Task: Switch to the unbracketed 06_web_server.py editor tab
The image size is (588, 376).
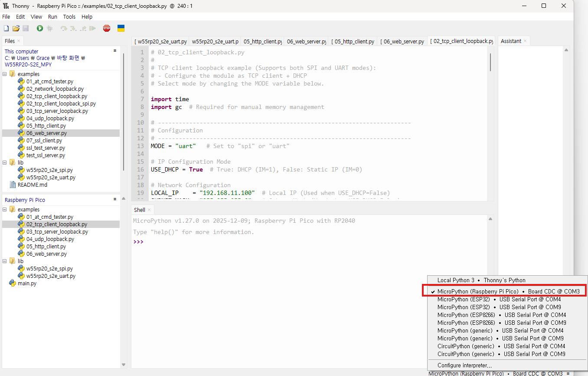Action: tap(306, 41)
